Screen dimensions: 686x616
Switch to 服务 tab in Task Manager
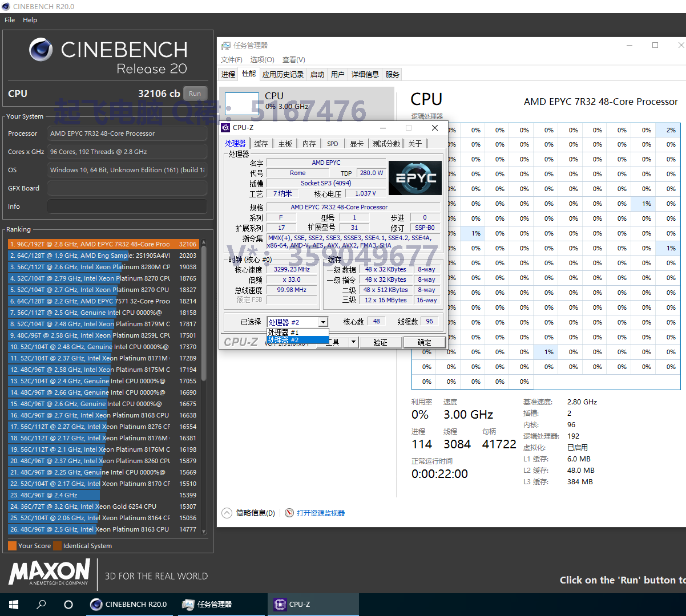[393, 74]
